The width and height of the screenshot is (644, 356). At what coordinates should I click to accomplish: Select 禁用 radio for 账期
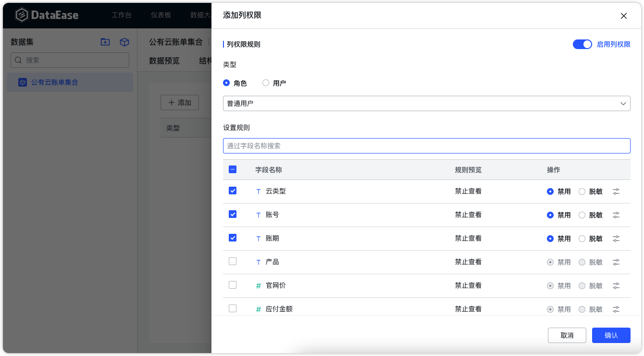click(x=550, y=239)
